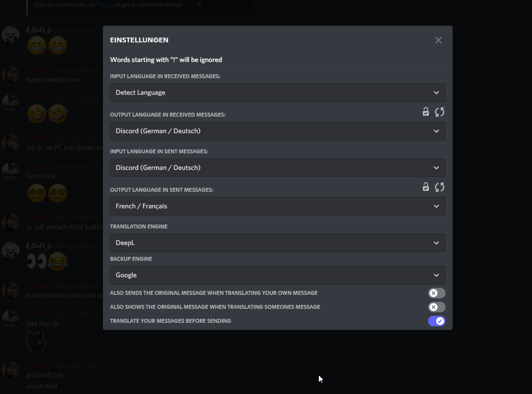532x394 pixels.
Task: Click the black cat sticker below 'Bad day rip'
Action: [x=36, y=340]
